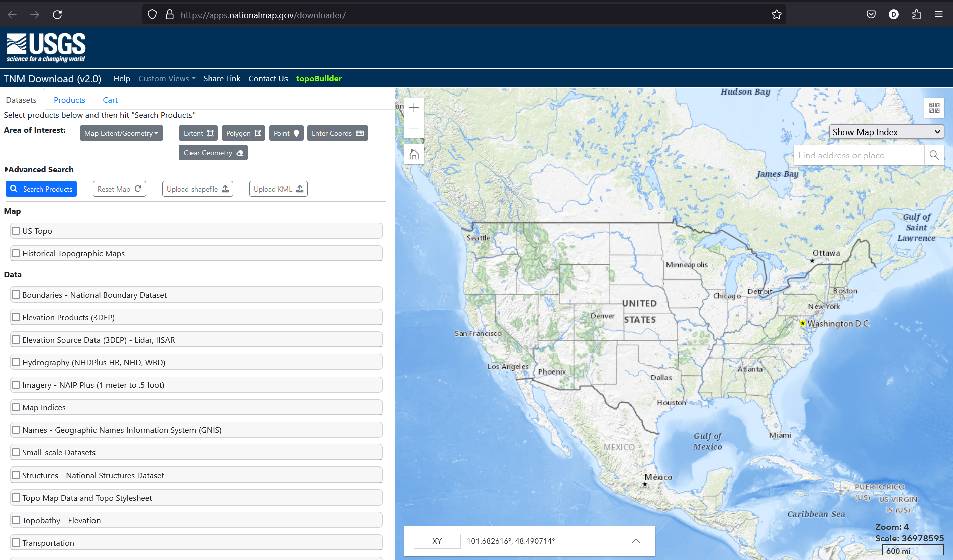Click the map home extent icon
Screen dimensions: 953x560
click(414, 154)
